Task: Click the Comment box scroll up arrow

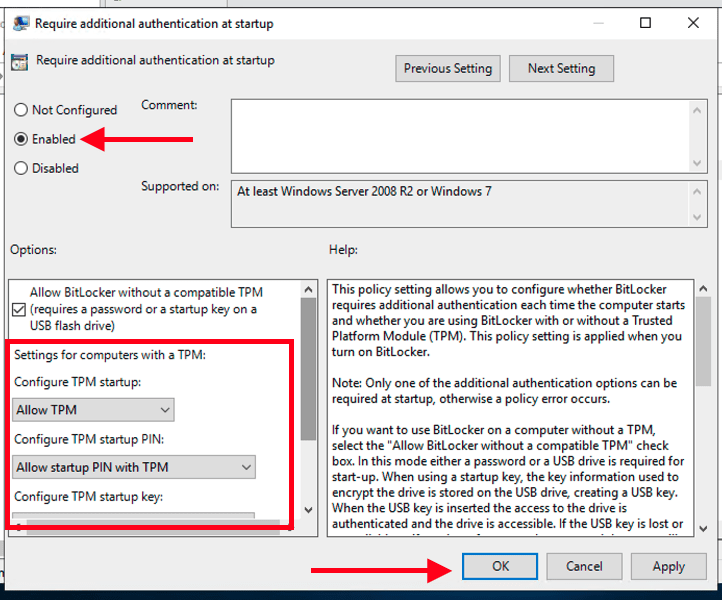Action: (x=698, y=107)
